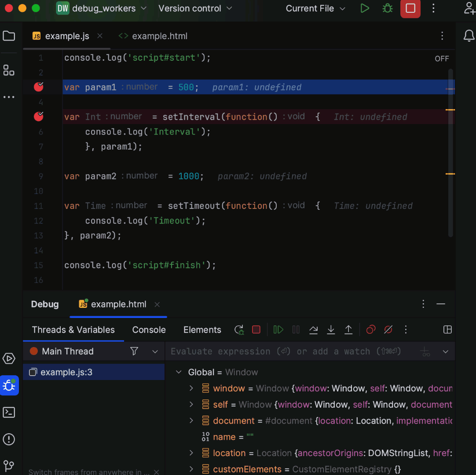Click Step Into arrow icon
The height and width of the screenshot is (475, 476).
(x=331, y=330)
